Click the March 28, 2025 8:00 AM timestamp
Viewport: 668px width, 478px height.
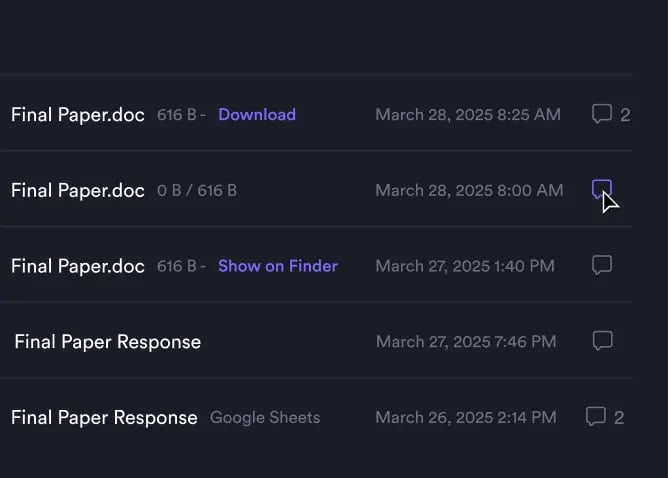[x=468, y=190]
